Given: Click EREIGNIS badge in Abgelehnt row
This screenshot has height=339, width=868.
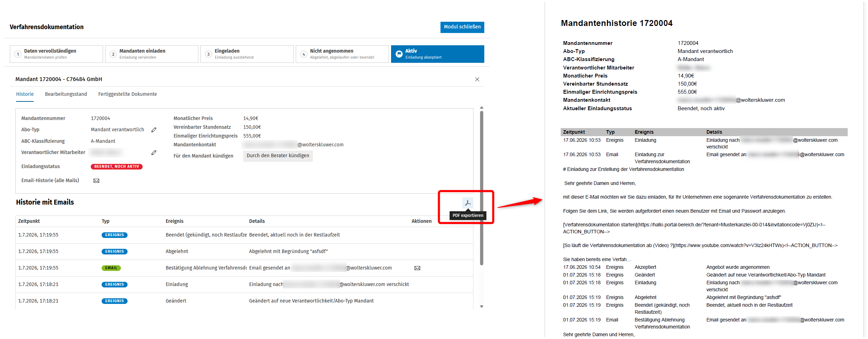Looking at the screenshot, I should coord(115,252).
